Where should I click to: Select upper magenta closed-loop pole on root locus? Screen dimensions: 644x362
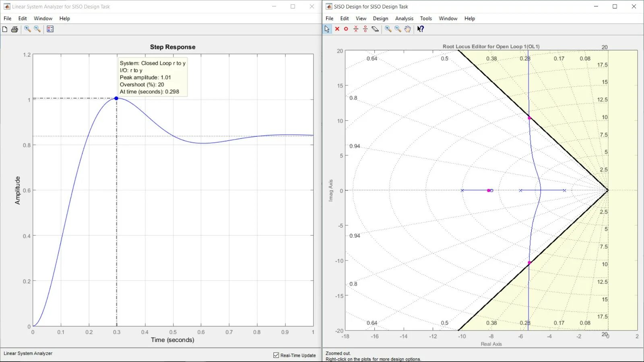tap(529, 118)
